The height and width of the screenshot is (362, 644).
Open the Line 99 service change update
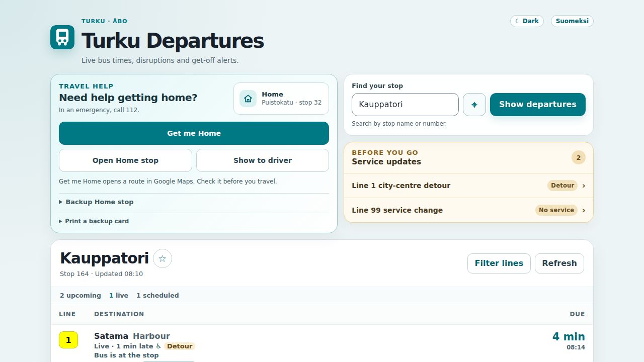click(x=468, y=210)
